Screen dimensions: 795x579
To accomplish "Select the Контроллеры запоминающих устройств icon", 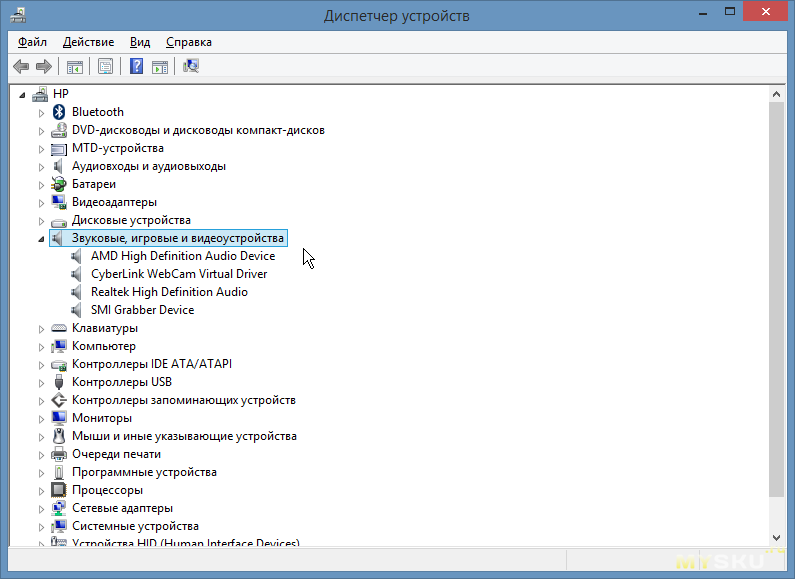I will click(59, 400).
